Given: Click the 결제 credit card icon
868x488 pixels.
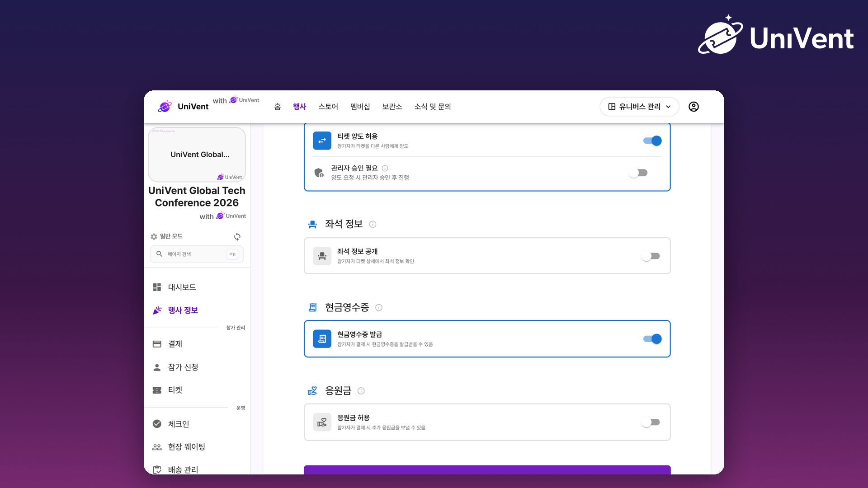Looking at the screenshot, I should coord(157,344).
